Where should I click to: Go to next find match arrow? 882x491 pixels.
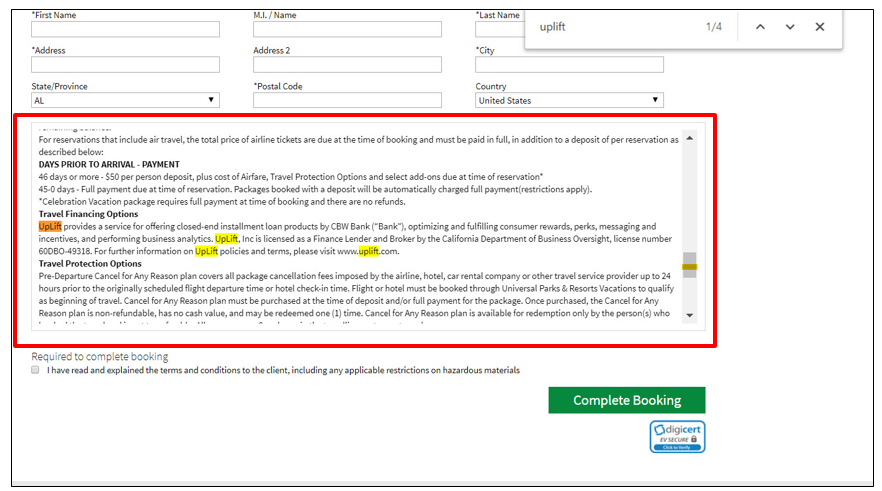pyautogui.click(x=790, y=26)
